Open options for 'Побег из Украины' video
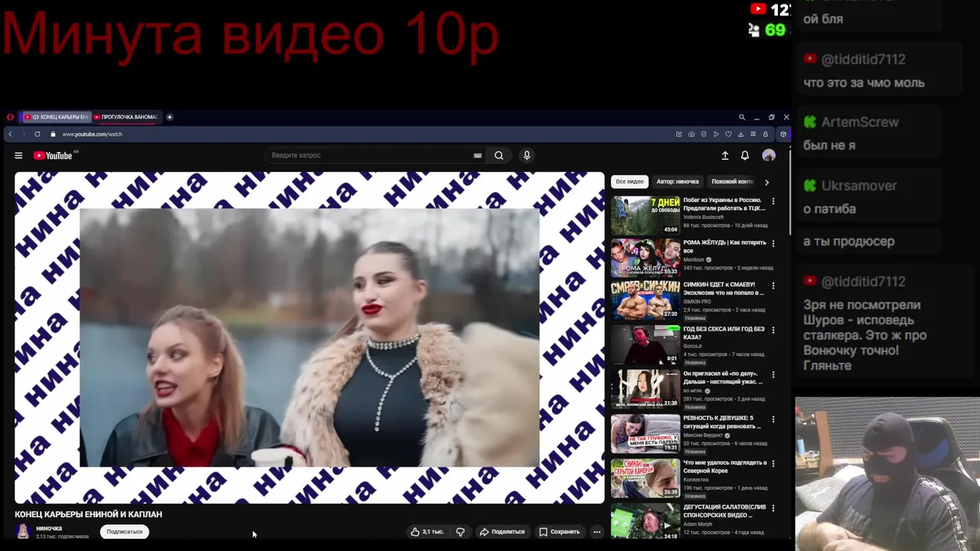This screenshot has width=980, height=551. pyautogui.click(x=773, y=201)
